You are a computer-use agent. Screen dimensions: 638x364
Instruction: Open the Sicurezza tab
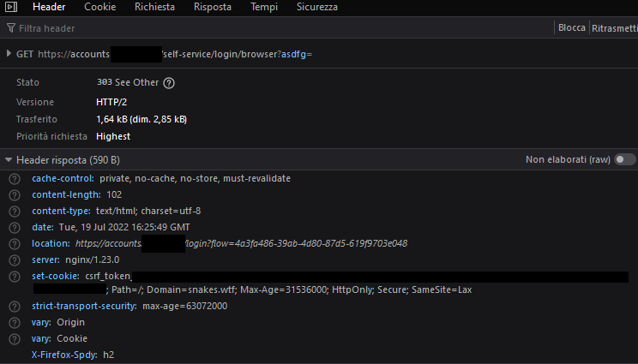coord(317,7)
